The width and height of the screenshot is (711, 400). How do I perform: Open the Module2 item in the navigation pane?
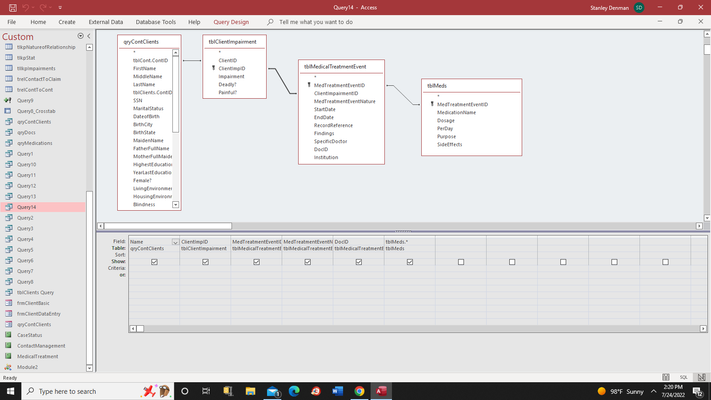coord(27,367)
